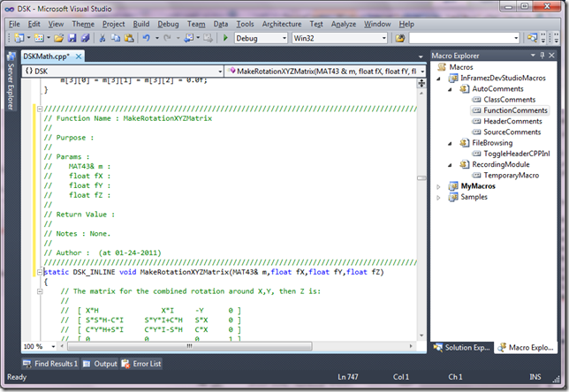The height and width of the screenshot is (392, 569).
Task: Click the Save All toolbar icon
Action: (86, 38)
